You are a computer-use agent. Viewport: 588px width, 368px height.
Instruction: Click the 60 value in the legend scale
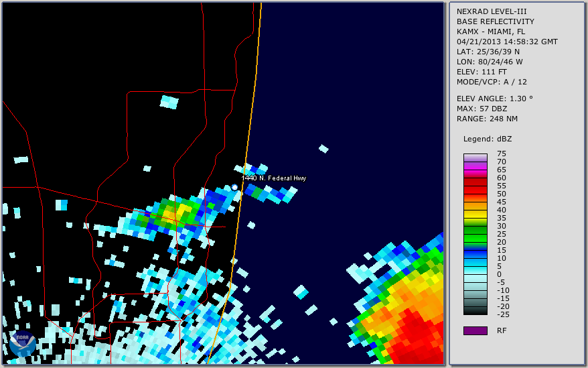[x=502, y=178]
